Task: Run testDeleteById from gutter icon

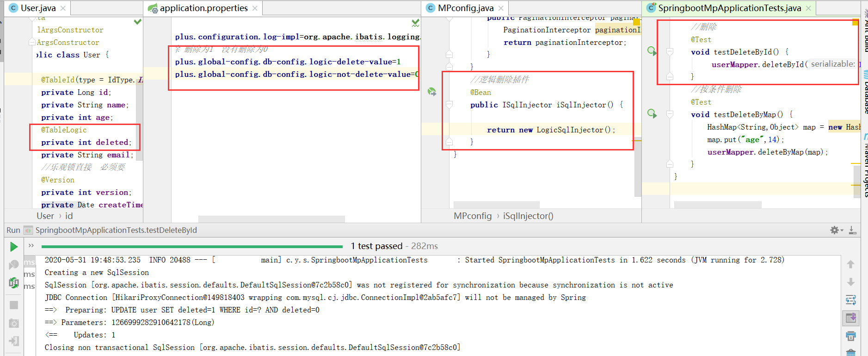Action: [x=652, y=51]
